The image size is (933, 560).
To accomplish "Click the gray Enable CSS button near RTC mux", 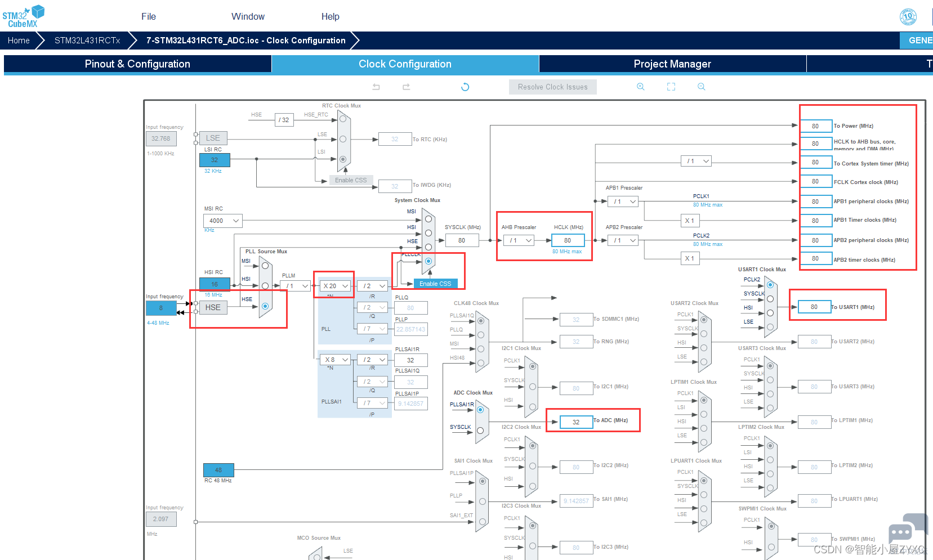I will pos(351,180).
